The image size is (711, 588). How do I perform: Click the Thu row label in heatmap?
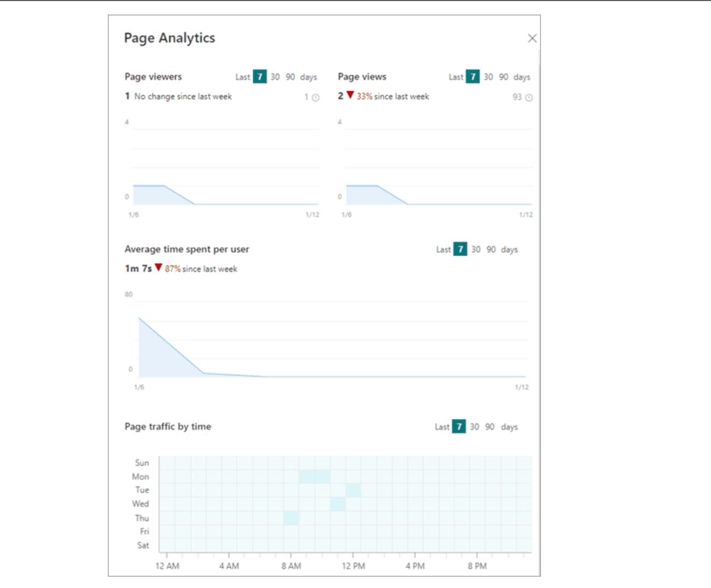point(142,518)
